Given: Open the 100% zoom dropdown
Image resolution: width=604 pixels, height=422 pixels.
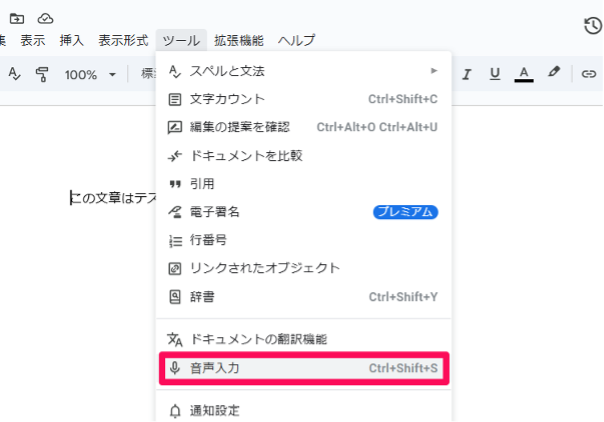Looking at the screenshot, I should (x=90, y=74).
